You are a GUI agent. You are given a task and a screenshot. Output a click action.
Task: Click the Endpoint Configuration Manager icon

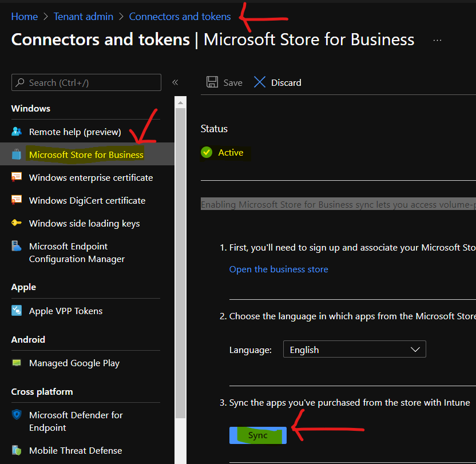click(17, 246)
